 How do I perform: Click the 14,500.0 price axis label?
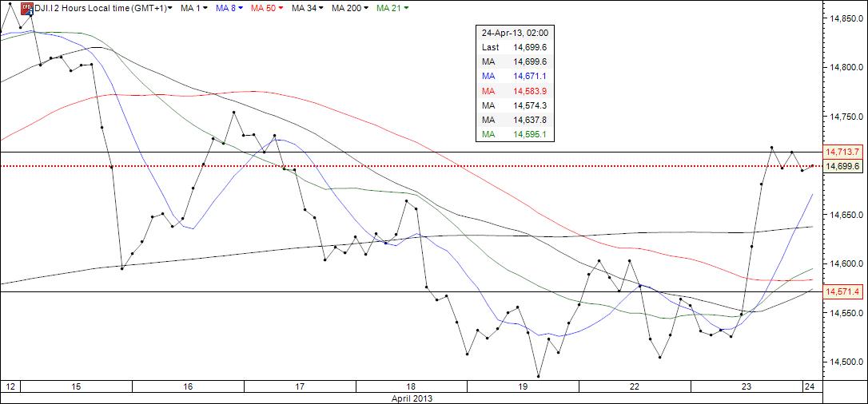click(846, 362)
